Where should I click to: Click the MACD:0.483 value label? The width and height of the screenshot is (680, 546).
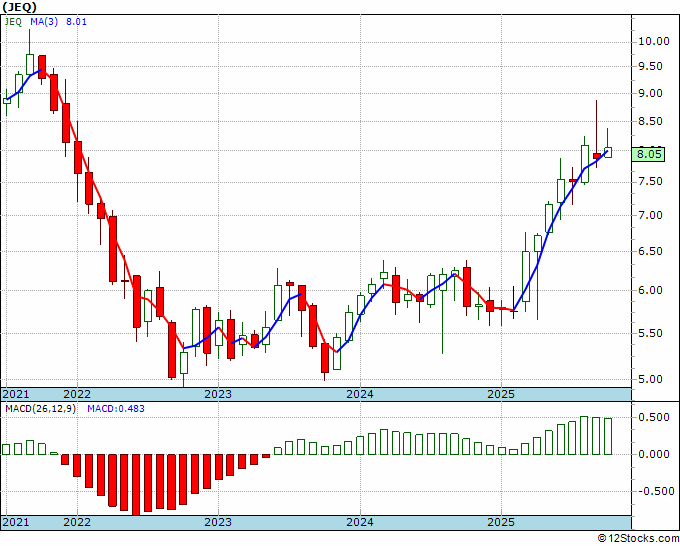[x=116, y=409]
